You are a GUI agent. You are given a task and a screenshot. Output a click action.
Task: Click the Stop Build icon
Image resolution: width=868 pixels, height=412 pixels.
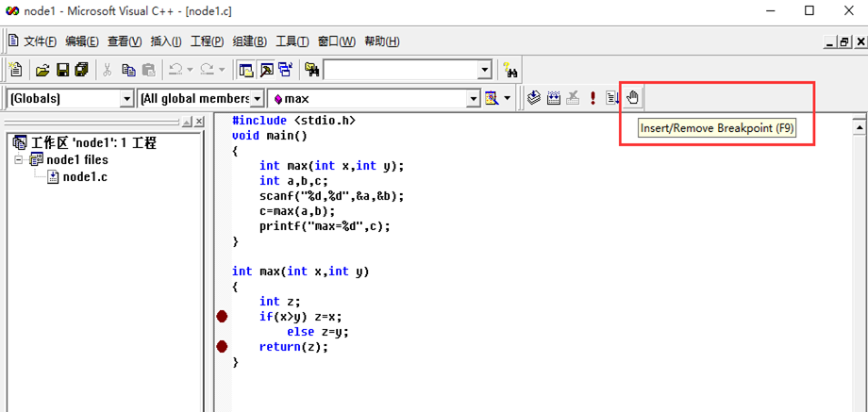coord(573,99)
